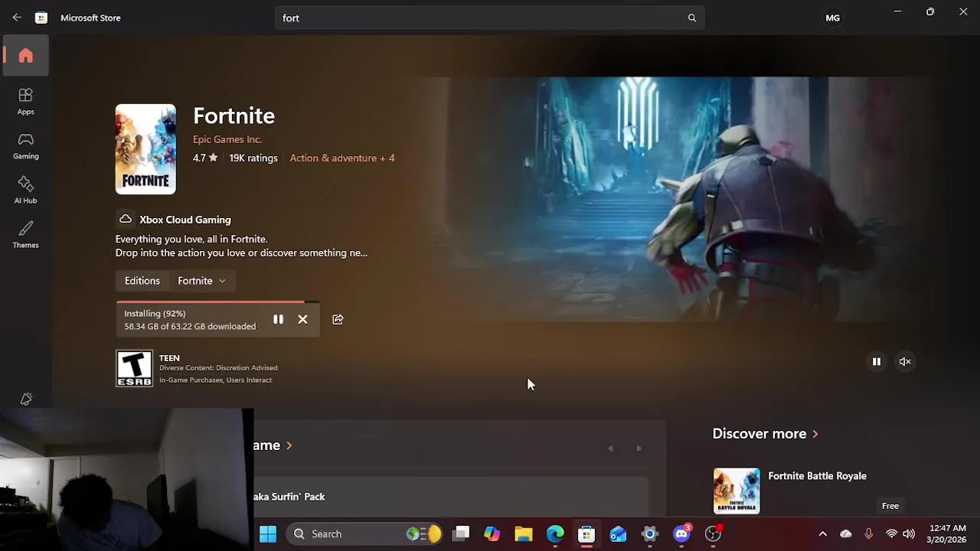The height and width of the screenshot is (551, 980).
Task: Open Discover more section
Action: pyautogui.click(x=765, y=433)
